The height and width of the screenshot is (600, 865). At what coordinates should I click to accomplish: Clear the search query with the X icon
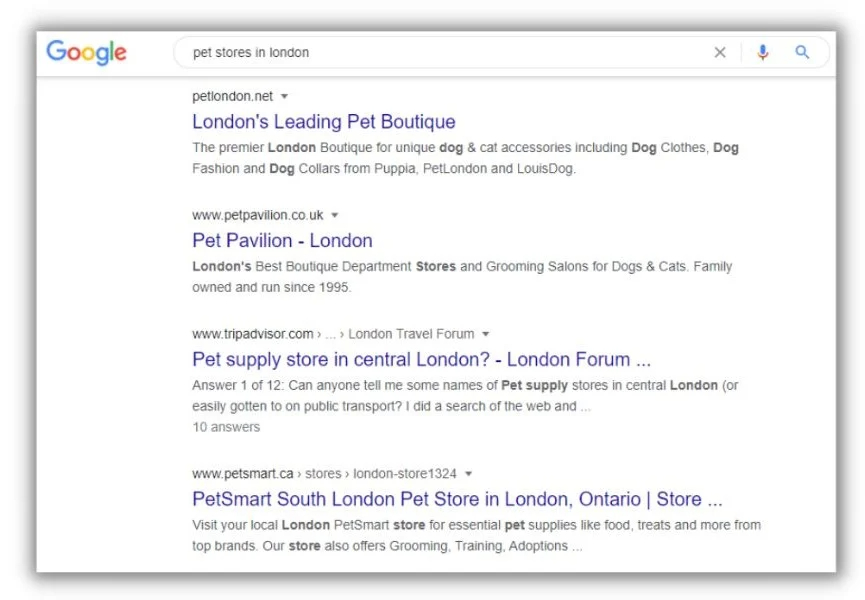point(720,52)
